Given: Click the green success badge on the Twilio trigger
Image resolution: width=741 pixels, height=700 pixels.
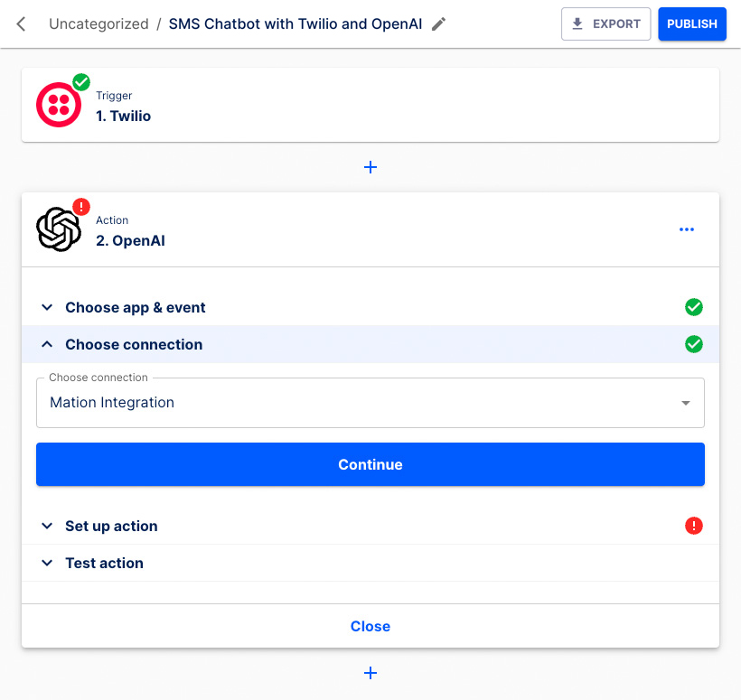Looking at the screenshot, I should (80, 81).
